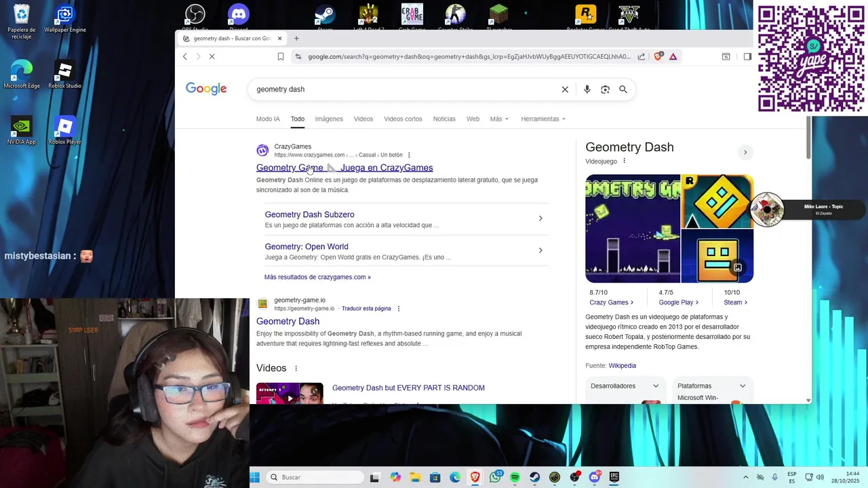
Task: Open the Geometry Dash Subzero sublink
Action: [x=309, y=214]
